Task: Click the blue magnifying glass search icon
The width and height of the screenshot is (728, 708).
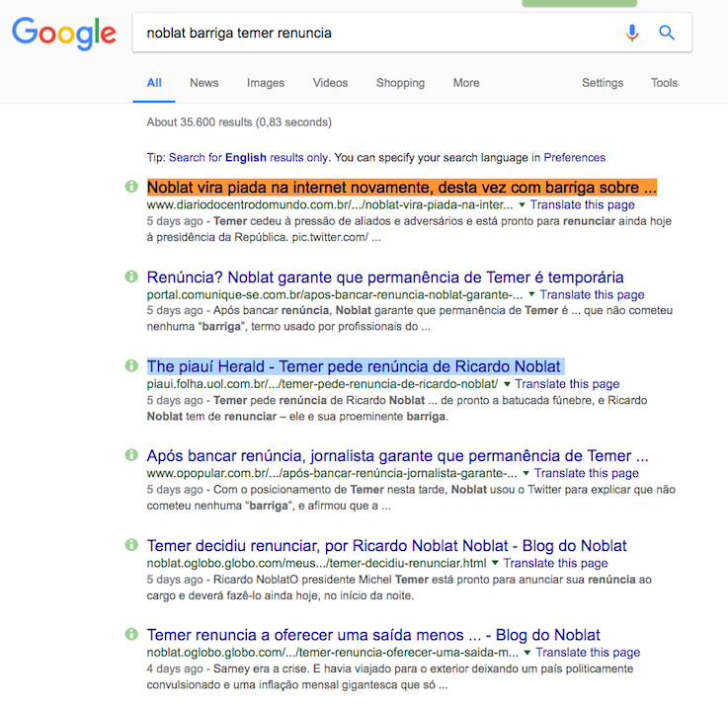Action: [x=667, y=33]
